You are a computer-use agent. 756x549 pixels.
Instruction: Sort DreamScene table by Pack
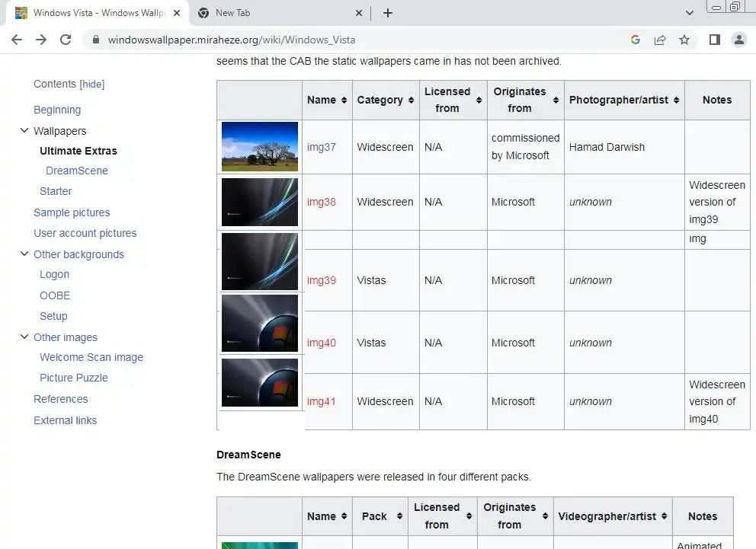[380, 516]
